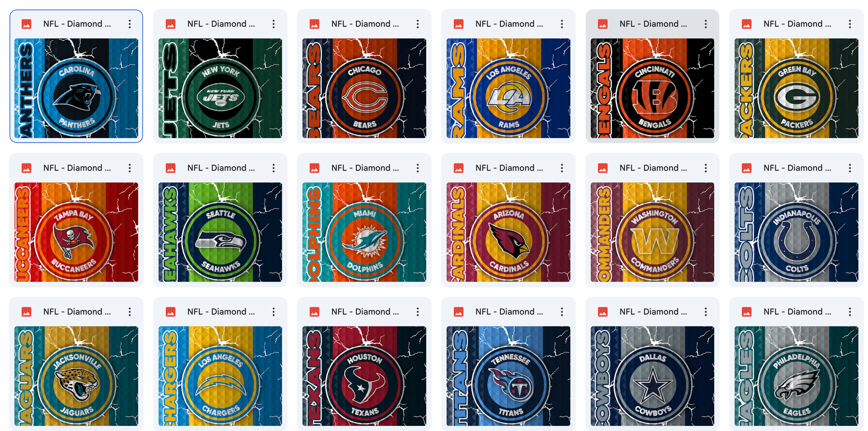Viewport: 868px width, 431px height.
Task: Open more actions menu for the Seahawks file
Action: [274, 168]
